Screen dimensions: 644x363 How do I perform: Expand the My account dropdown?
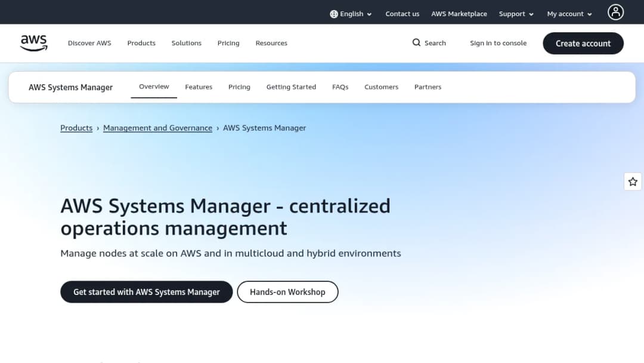pyautogui.click(x=569, y=14)
